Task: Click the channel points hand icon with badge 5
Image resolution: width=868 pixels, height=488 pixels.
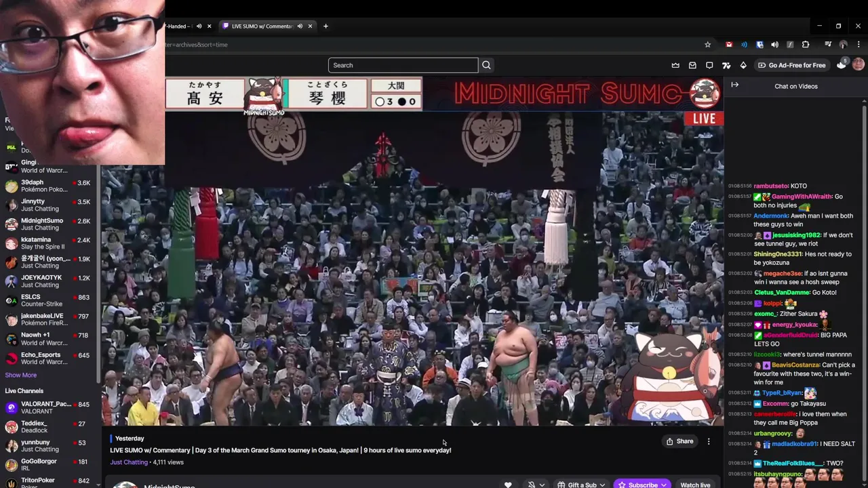Action: click(x=842, y=64)
